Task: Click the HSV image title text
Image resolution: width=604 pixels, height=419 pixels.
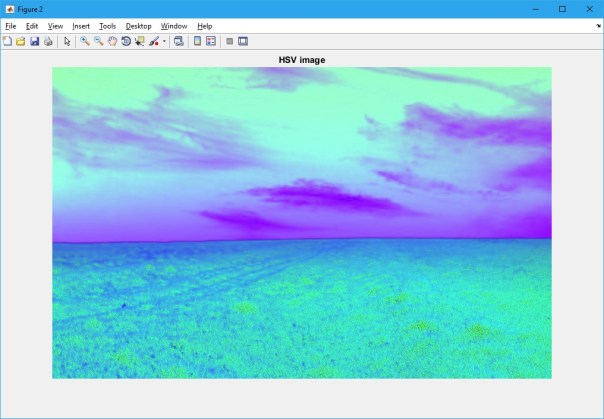Action: click(301, 60)
